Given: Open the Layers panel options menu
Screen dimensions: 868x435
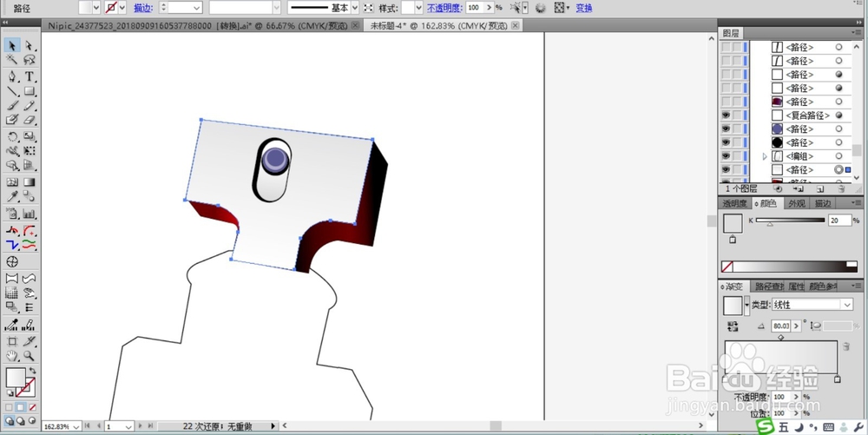Looking at the screenshot, I should (858, 33).
